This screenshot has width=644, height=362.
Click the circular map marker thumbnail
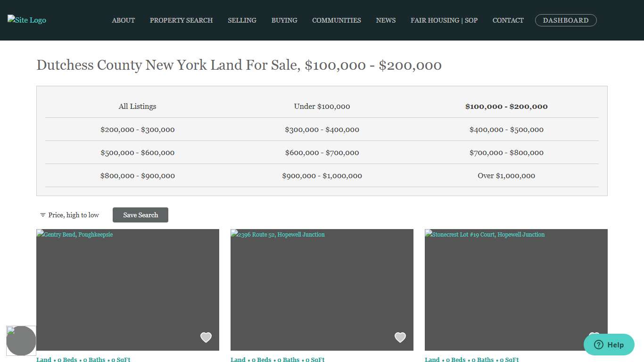point(21,340)
